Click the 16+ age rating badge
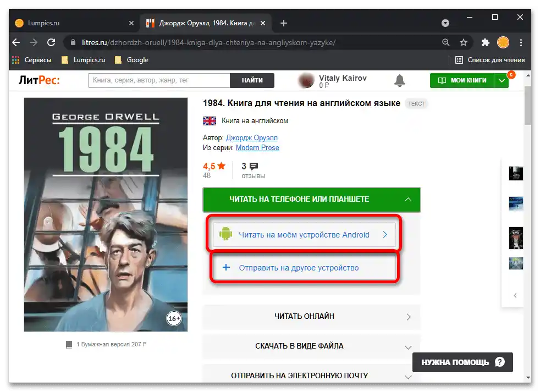The height and width of the screenshot is (392, 540). (x=174, y=319)
